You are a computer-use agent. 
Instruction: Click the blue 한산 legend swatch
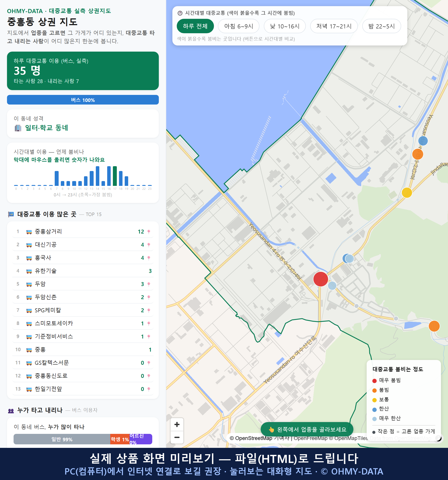click(374, 410)
